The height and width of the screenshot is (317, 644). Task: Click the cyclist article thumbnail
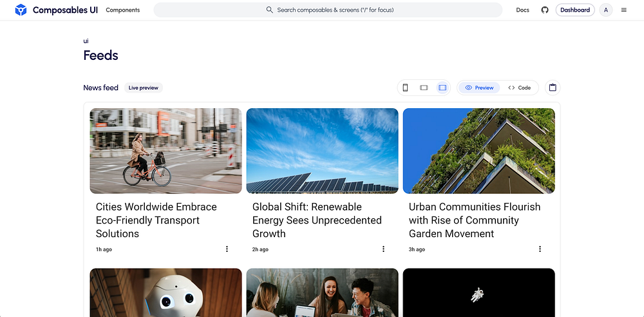[166, 151]
